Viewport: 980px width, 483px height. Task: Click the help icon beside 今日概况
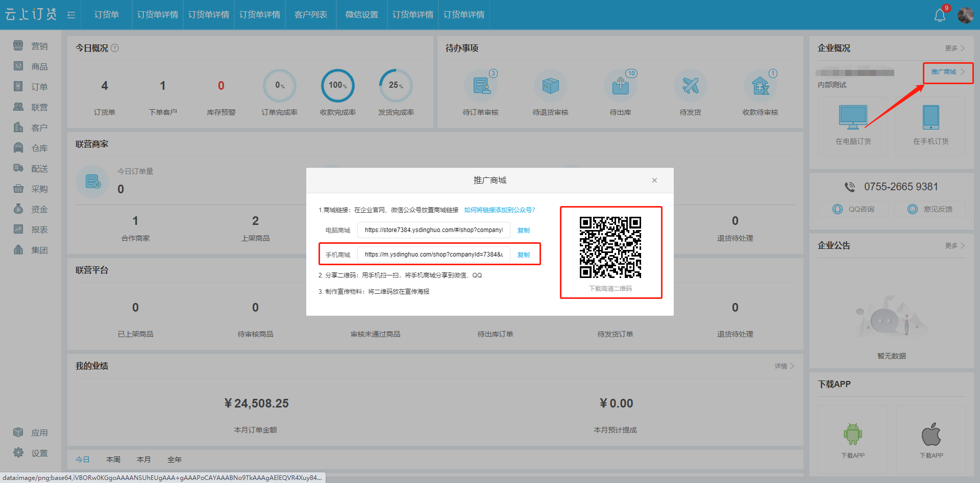point(115,48)
